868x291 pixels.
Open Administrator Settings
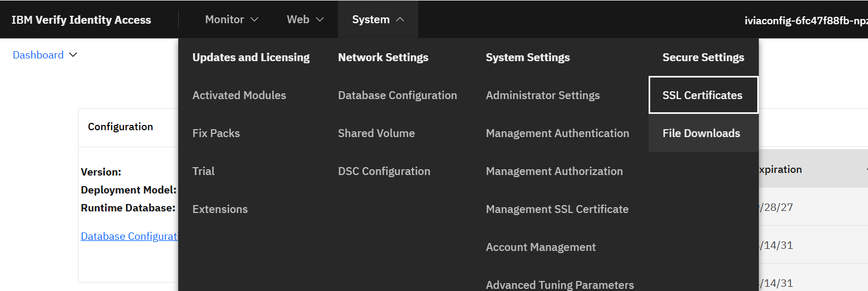pyautogui.click(x=543, y=95)
